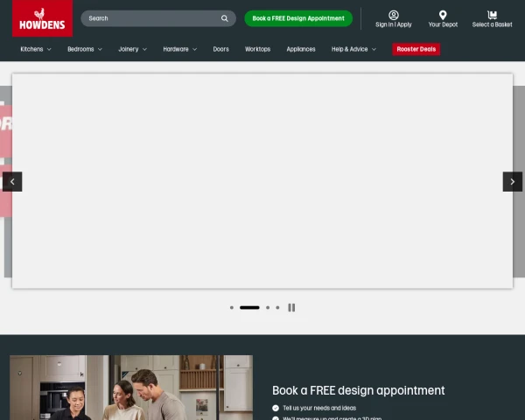Open the Worktops menu item
Screen dimensions: 525x420
[x=257, y=49]
